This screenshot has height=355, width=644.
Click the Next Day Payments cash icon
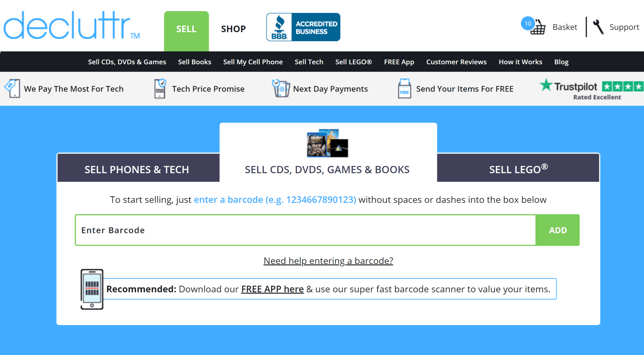tap(280, 88)
